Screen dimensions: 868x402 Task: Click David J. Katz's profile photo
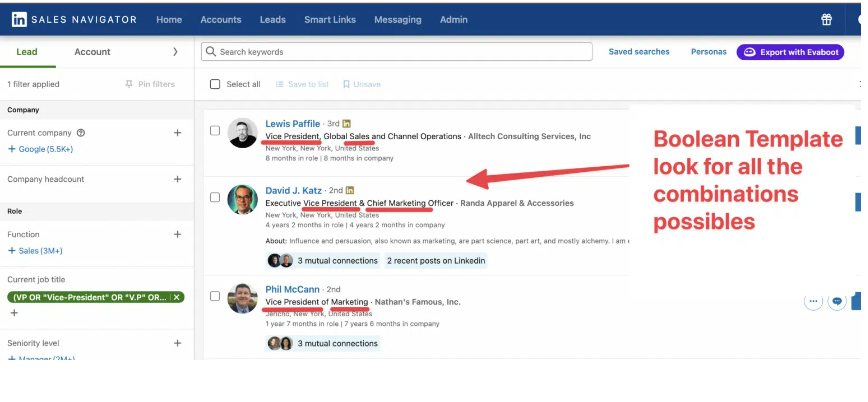click(x=242, y=199)
